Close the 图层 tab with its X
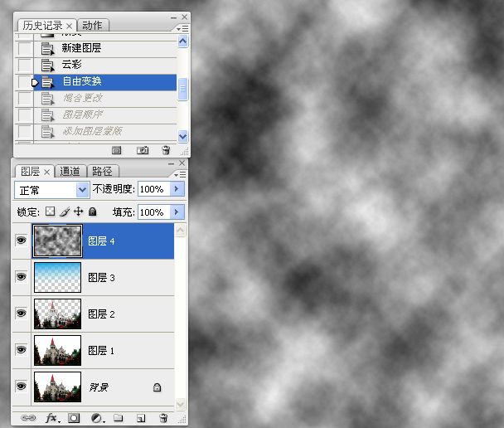The height and width of the screenshot is (428, 504). [47, 172]
